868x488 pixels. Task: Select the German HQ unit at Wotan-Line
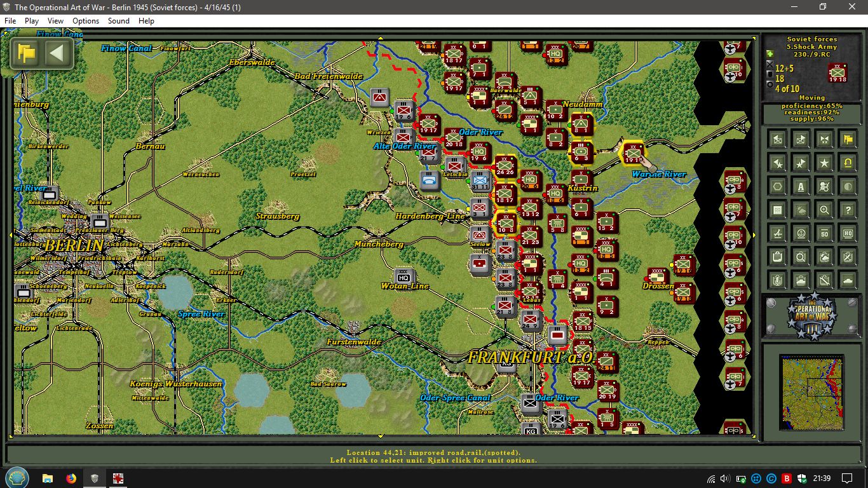(403, 276)
